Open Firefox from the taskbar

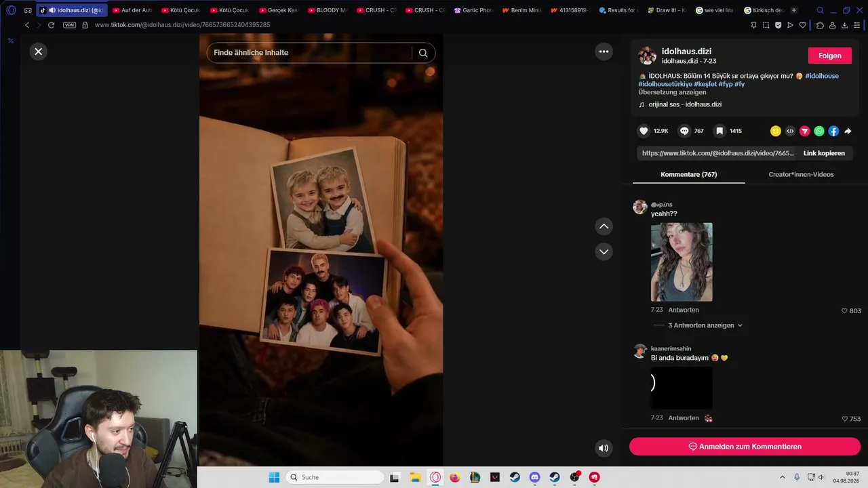(455, 477)
